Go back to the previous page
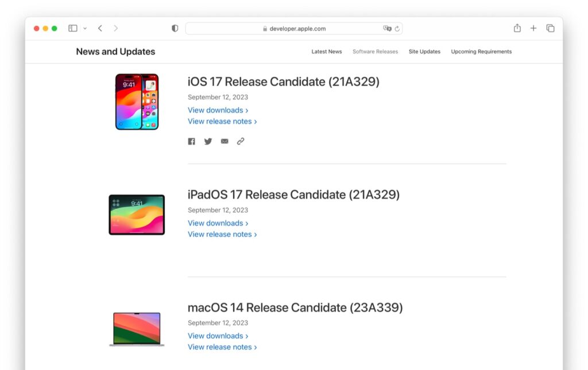Viewport: 588px width, 370px height. pyautogui.click(x=100, y=28)
